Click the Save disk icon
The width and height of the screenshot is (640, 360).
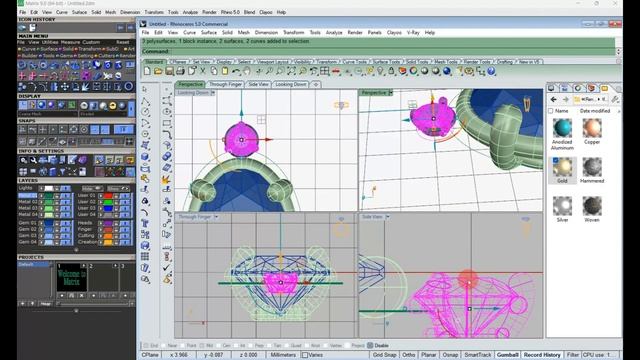(169, 71)
